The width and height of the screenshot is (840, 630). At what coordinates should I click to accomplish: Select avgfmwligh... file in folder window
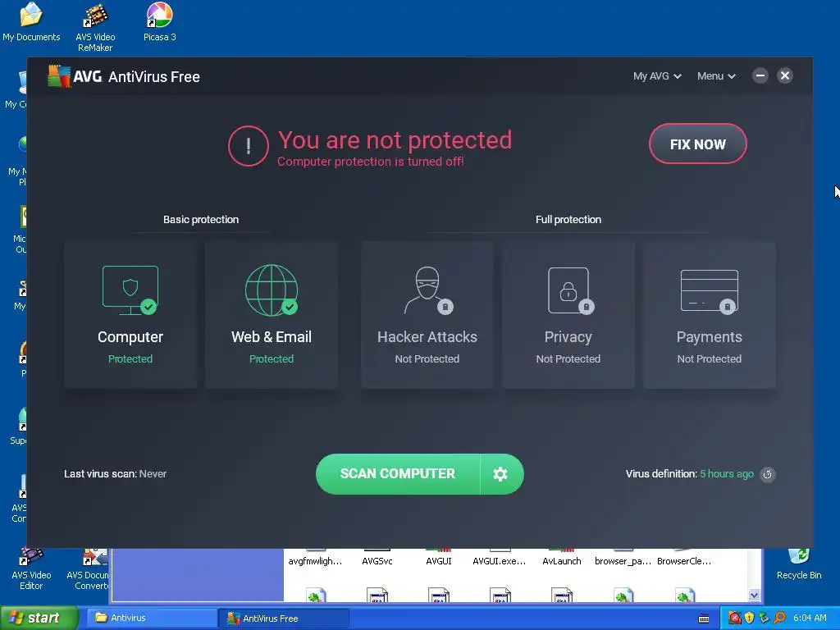click(x=315, y=558)
